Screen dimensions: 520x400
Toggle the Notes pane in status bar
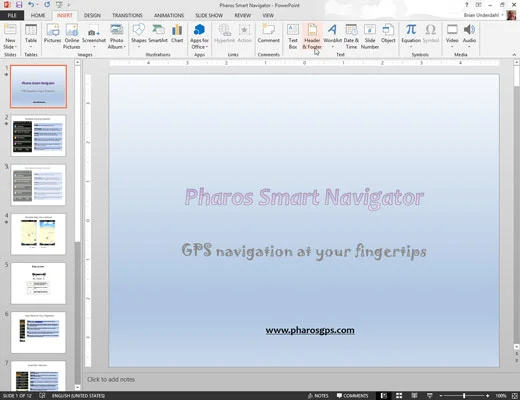318,396
